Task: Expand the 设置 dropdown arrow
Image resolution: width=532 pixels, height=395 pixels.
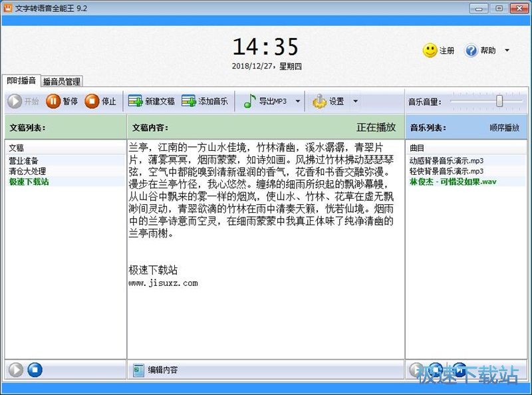Action: [355, 101]
